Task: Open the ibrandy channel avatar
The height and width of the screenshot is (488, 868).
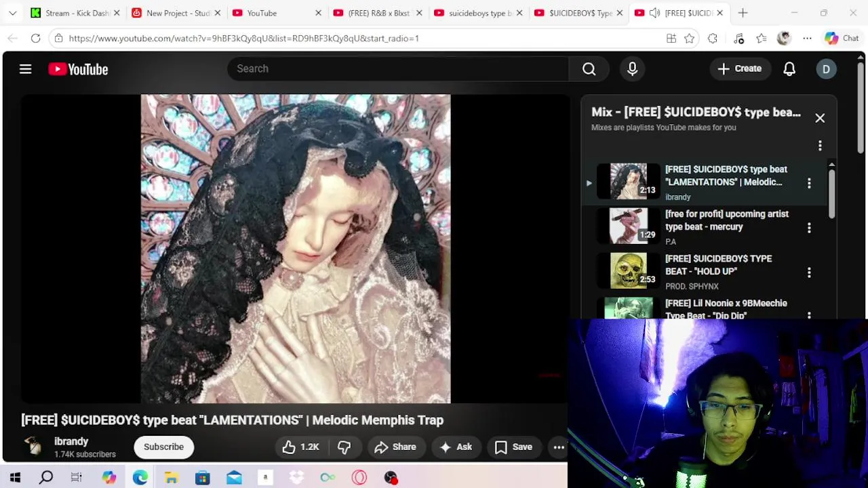Action: coord(33,446)
